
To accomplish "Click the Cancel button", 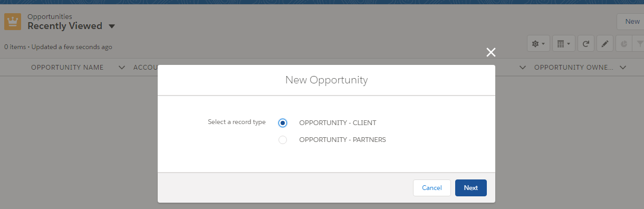I will [432, 188].
